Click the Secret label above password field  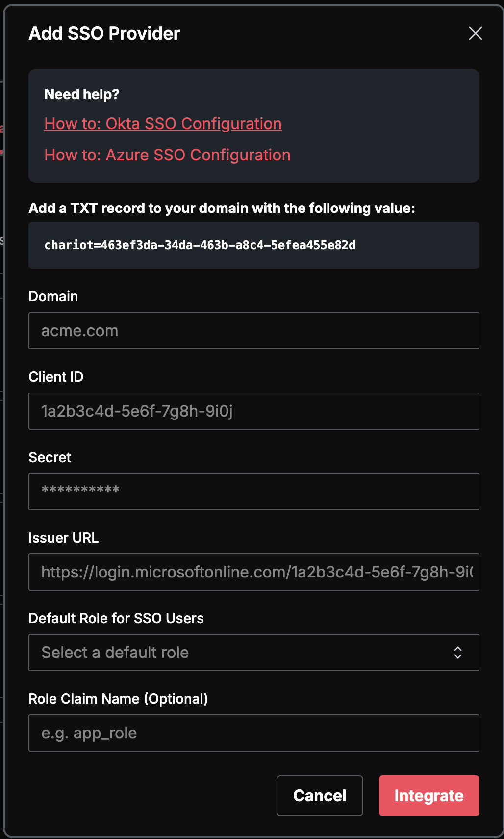point(50,457)
